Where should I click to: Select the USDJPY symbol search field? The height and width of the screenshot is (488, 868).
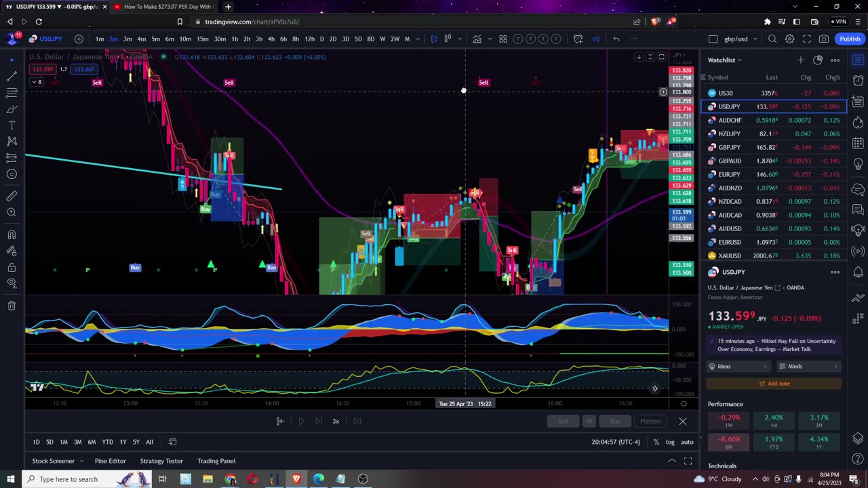(46, 39)
